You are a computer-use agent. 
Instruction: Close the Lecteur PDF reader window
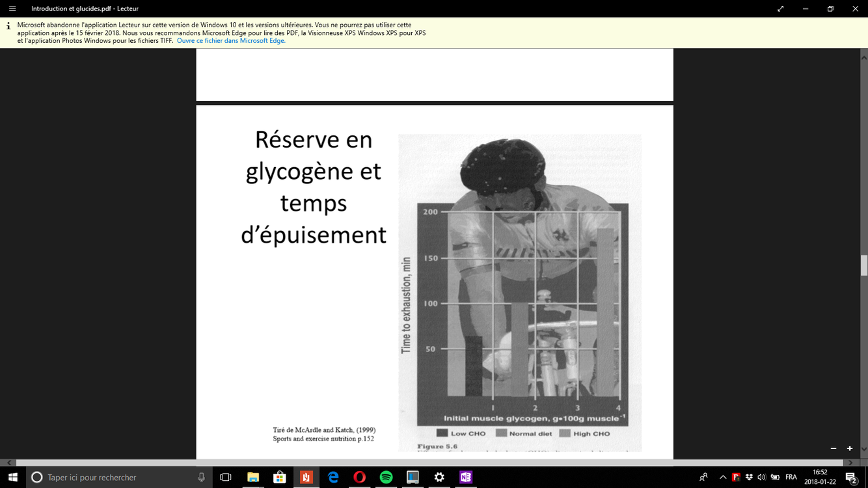pyautogui.click(x=855, y=8)
